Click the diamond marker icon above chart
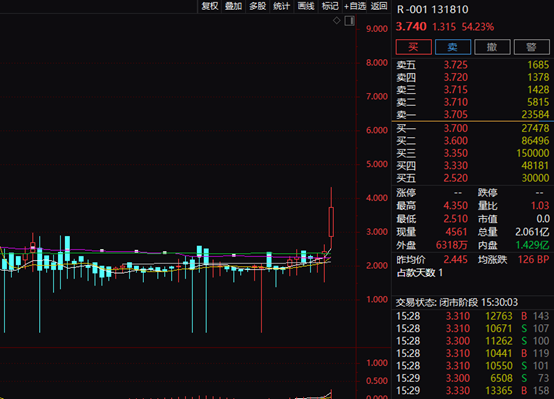 click(336, 21)
